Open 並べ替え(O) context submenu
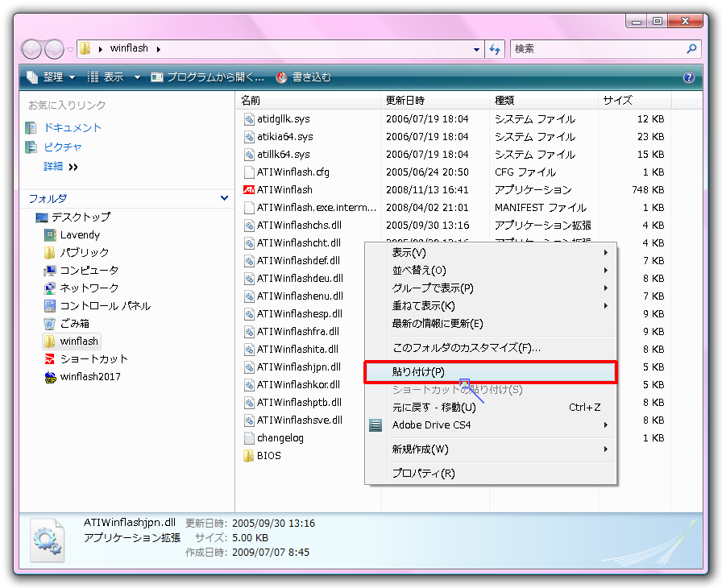The width and height of the screenshot is (722, 588). tap(491, 271)
